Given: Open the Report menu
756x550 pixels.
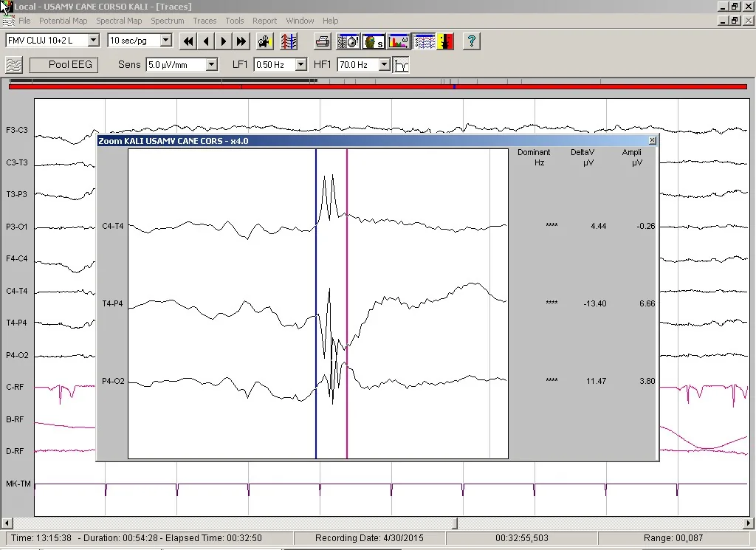Looking at the screenshot, I should pyautogui.click(x=265, y=21).
